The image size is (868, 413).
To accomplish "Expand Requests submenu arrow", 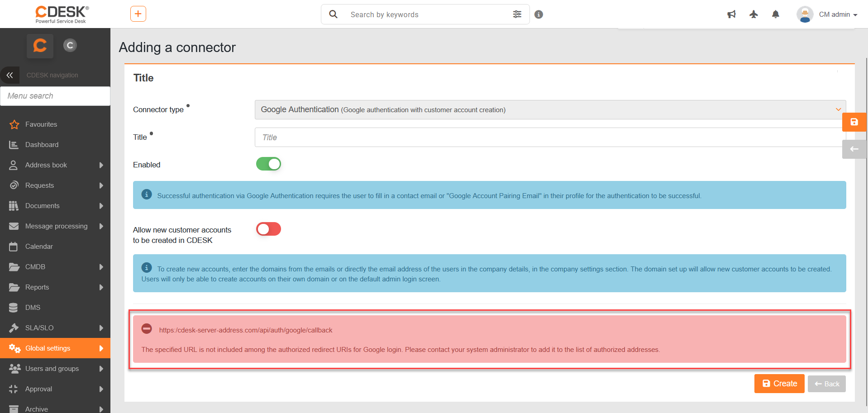I will (101, 185).
